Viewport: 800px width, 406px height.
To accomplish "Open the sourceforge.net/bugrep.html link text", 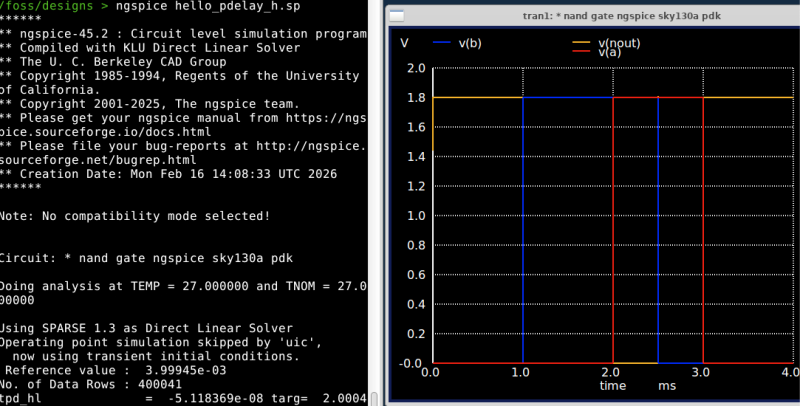I will point(97,159).
